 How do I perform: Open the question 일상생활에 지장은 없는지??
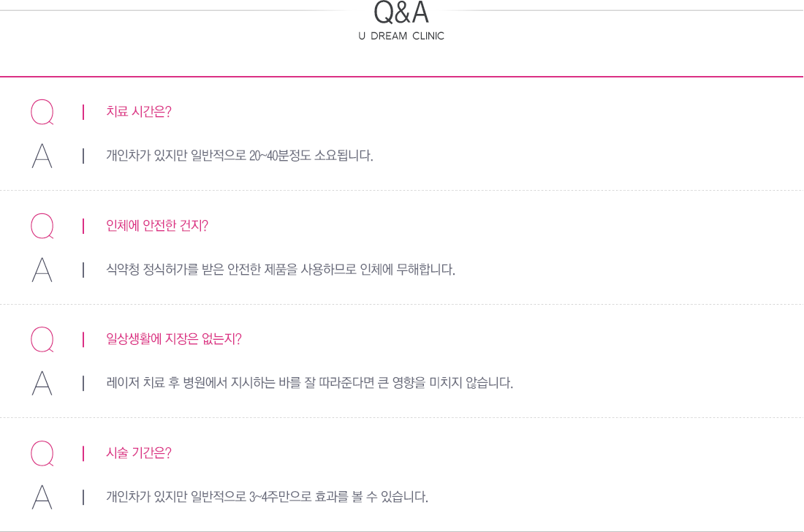(173, 339)
